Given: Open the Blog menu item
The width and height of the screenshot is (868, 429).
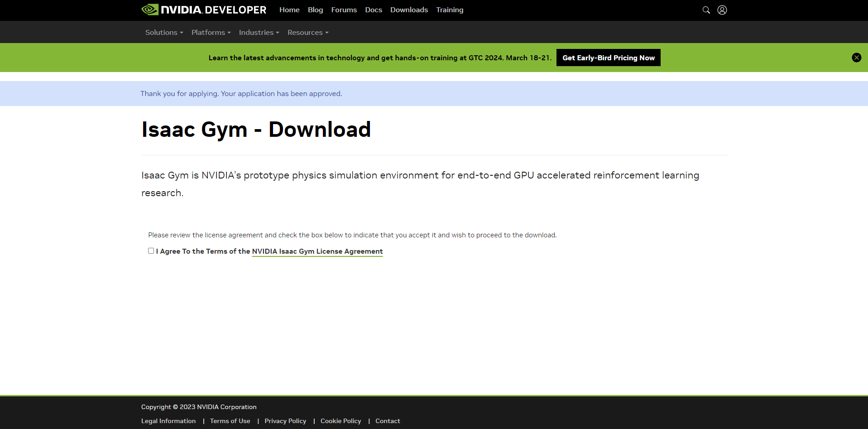Looking at the screenshot, I should tap(315, 10).
